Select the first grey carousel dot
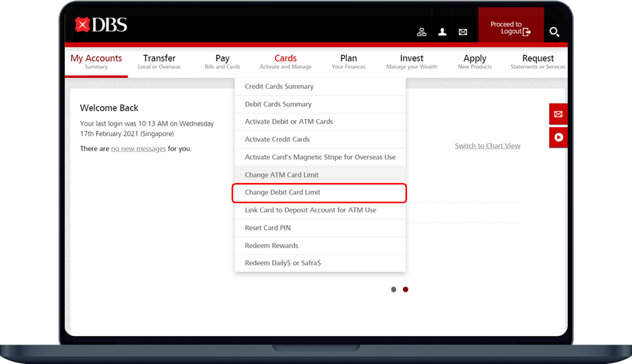Viewport: 632px width, 364px height. pyautogui.click(x=393, y=290)
